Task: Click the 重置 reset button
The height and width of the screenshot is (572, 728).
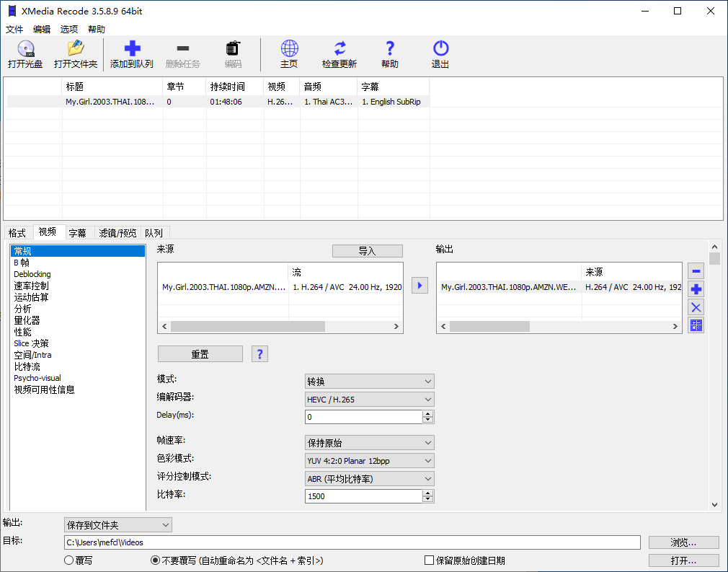Action: click(x=200, y=353)
